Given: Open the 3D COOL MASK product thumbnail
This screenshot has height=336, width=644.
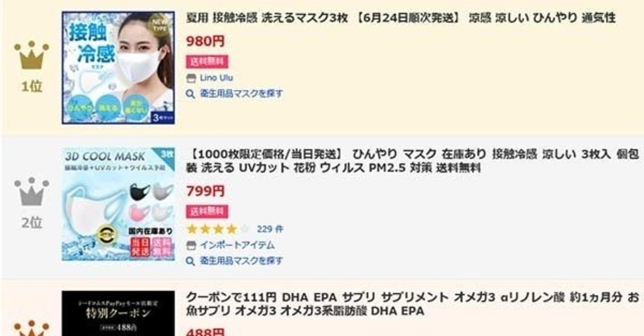Looking at the screenshot, I should click(x=118, y=204).
